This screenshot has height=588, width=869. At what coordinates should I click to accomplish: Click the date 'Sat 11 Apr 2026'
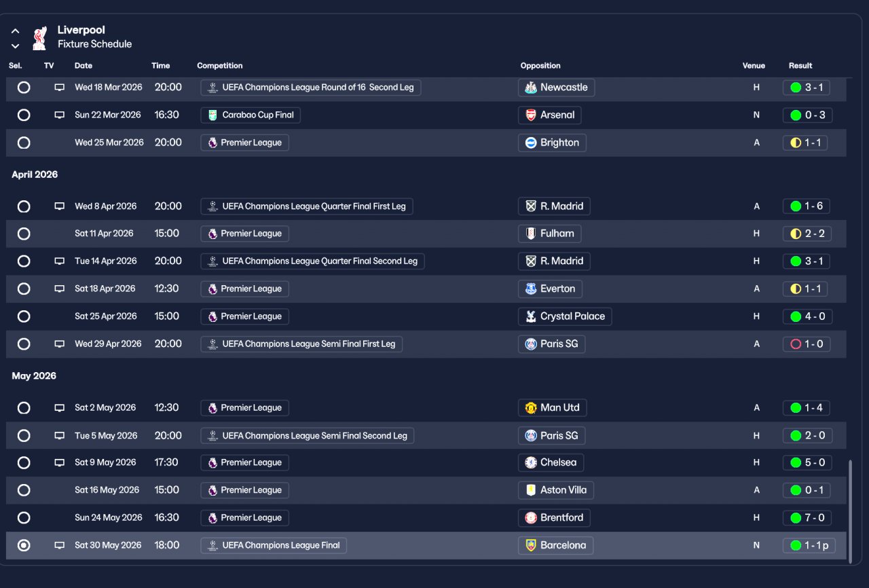(x=104, y=234)
